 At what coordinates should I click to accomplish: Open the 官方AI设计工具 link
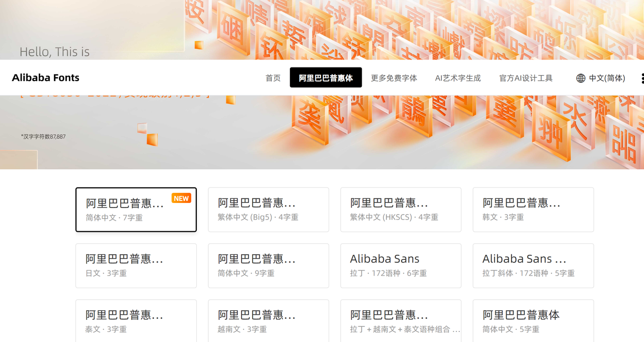pyautogui.click(x=526, y=78)
